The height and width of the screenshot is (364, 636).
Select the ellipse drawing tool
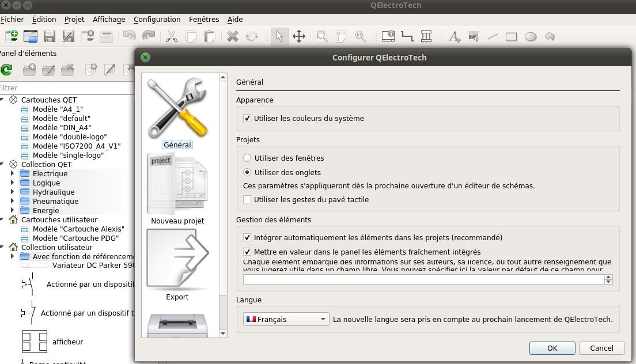coord(531,36)
